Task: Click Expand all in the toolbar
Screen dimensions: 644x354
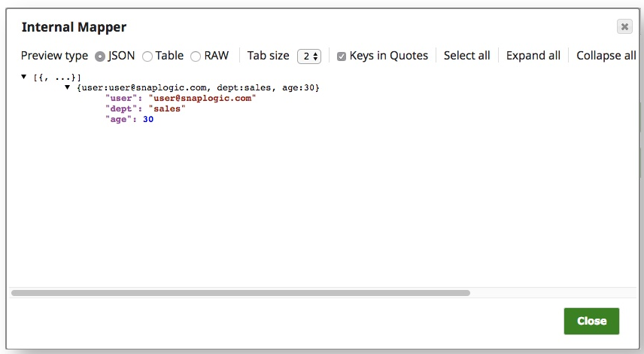Action: [533, 56]
